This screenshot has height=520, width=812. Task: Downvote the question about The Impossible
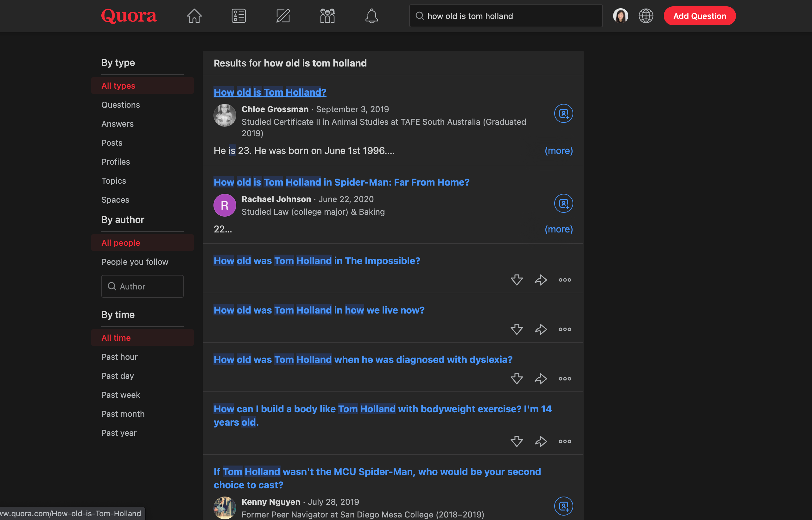pos(516,280)
